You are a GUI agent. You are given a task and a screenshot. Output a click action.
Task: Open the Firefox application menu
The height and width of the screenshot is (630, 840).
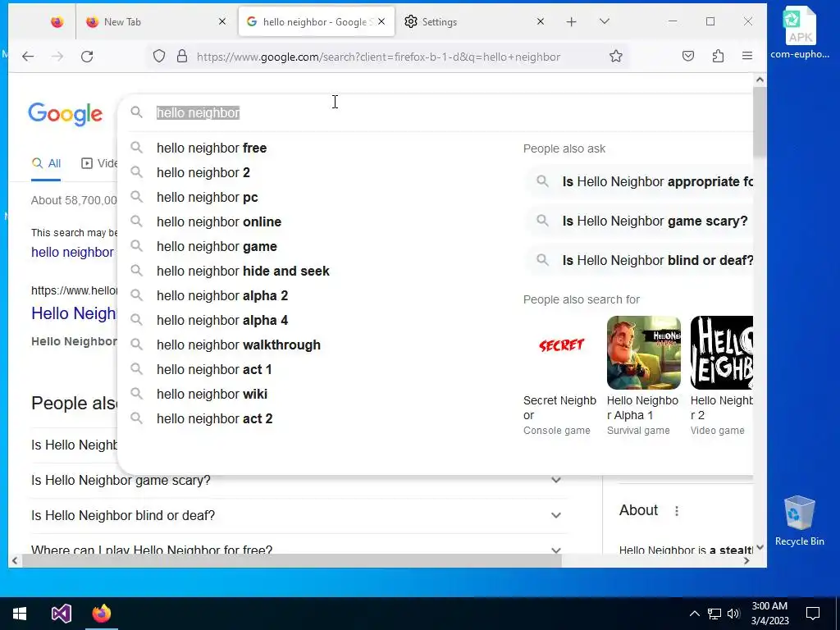[747, 57]
